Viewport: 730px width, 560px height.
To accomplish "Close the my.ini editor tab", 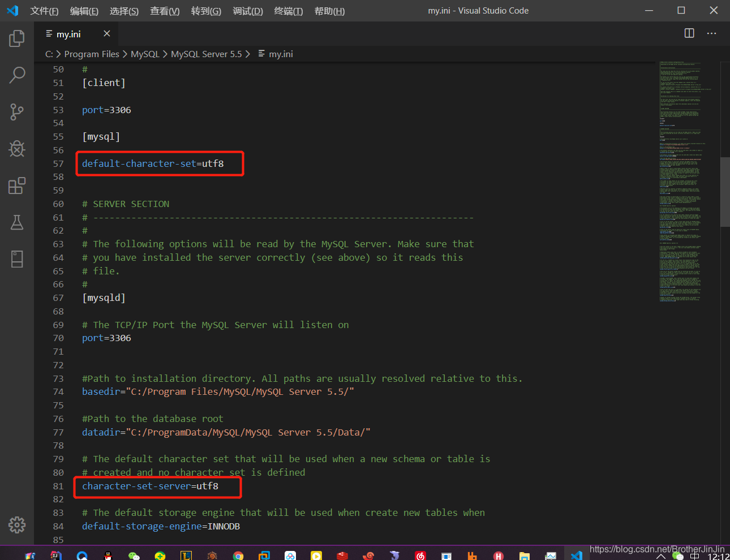I will 106,33.
